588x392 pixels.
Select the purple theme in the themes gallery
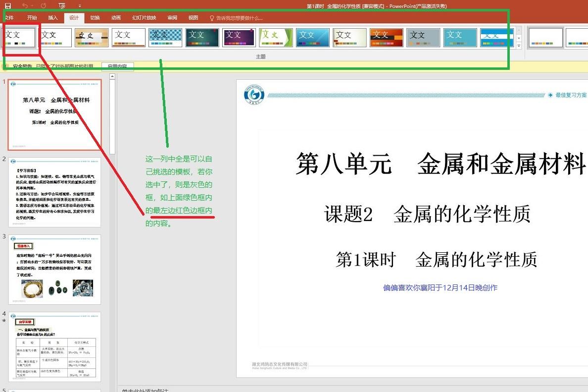pyautogui.click(x=238, y=37)
